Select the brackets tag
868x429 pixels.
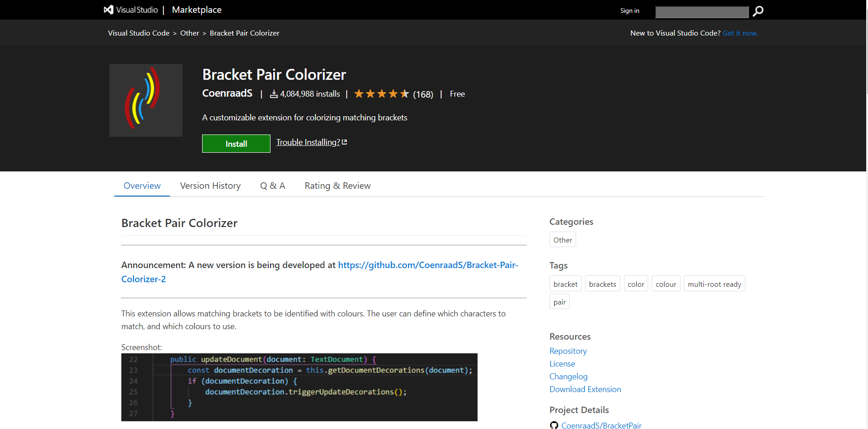[x=603, y=284]
